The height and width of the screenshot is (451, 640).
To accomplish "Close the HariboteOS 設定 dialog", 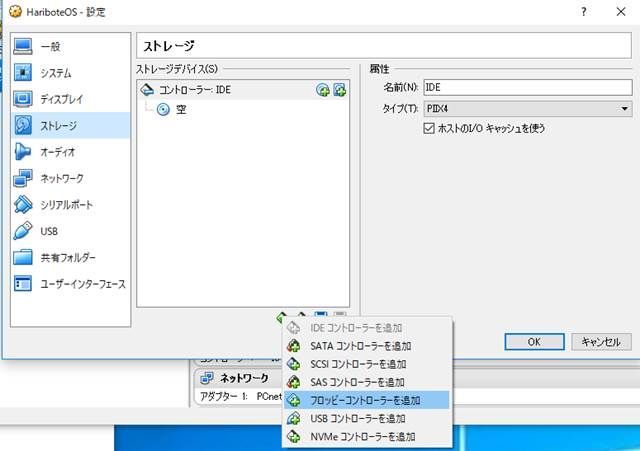I will pyautogui.click(x=621, y=12).
